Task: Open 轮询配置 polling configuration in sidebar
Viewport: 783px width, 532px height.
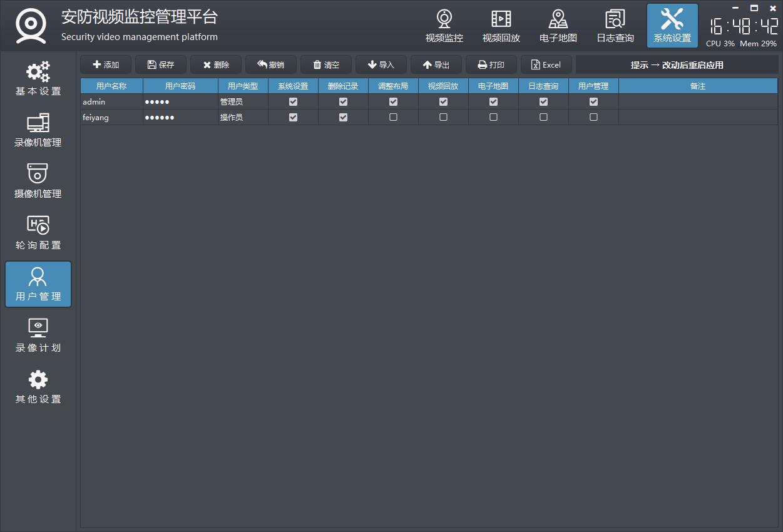Action: pos(38,233)
